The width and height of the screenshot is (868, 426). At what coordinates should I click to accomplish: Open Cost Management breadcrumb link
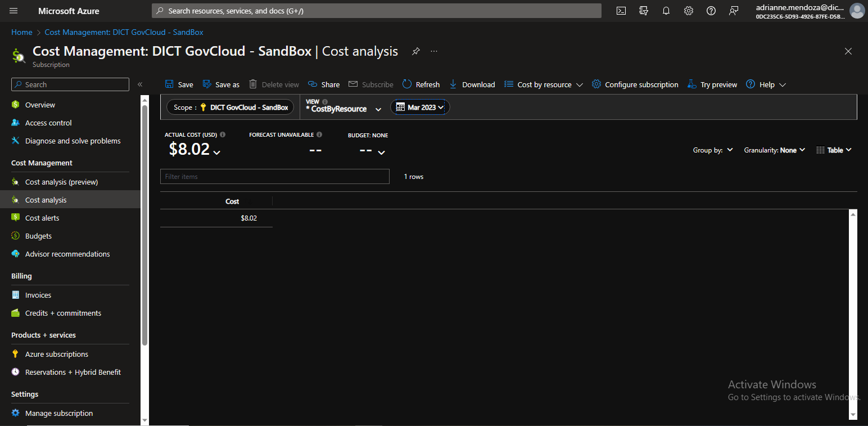pos(124,32)
